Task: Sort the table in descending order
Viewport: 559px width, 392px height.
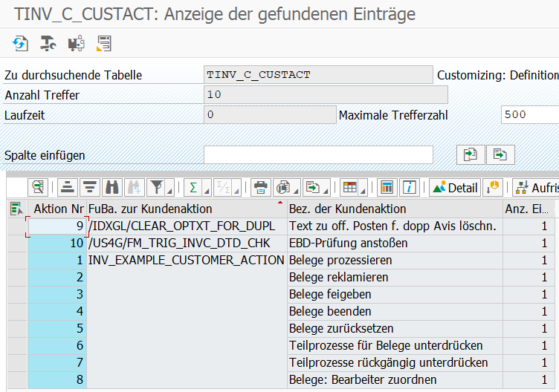Action: click(90, 188)
